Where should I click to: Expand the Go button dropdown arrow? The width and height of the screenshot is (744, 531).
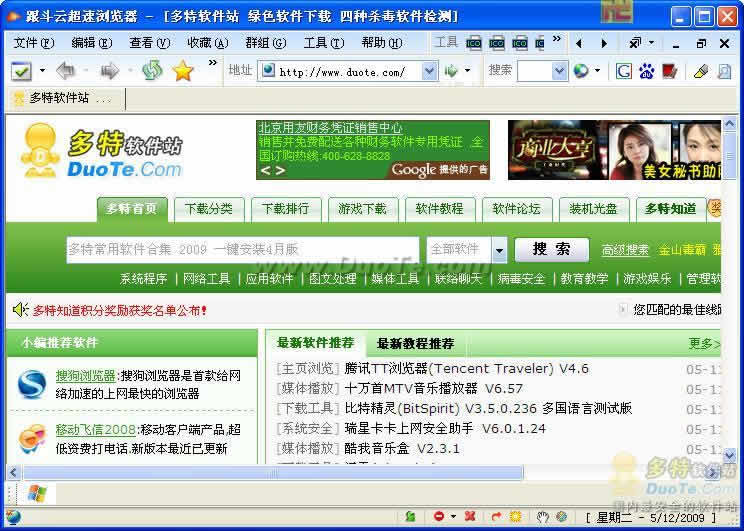click(x=467, y=71)
